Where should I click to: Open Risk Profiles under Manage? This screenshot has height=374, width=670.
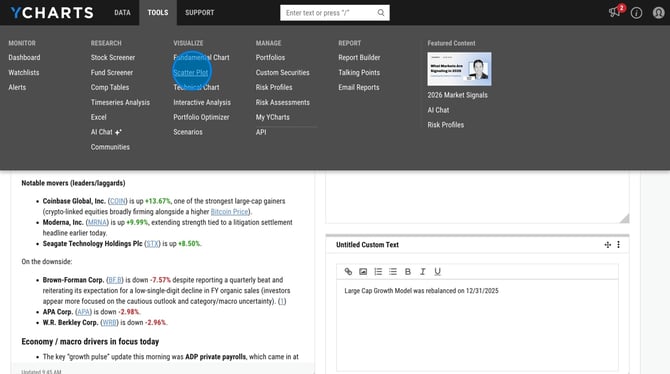click(274, 87)
